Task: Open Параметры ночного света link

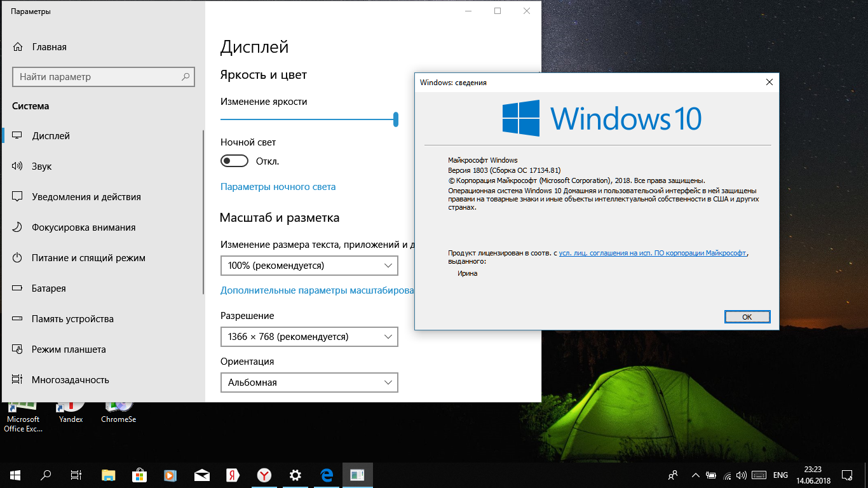Action: (278, 187)
